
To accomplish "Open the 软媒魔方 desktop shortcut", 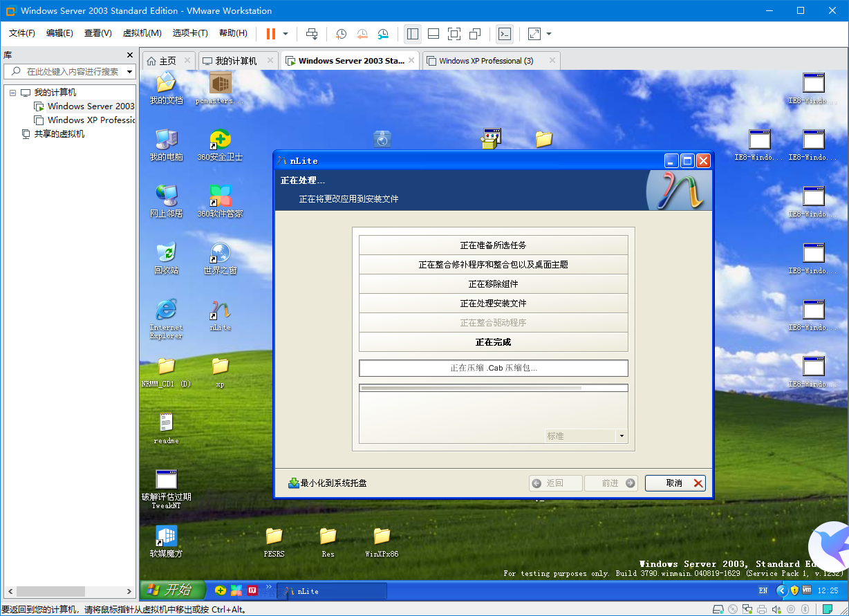I will point(166,542).
